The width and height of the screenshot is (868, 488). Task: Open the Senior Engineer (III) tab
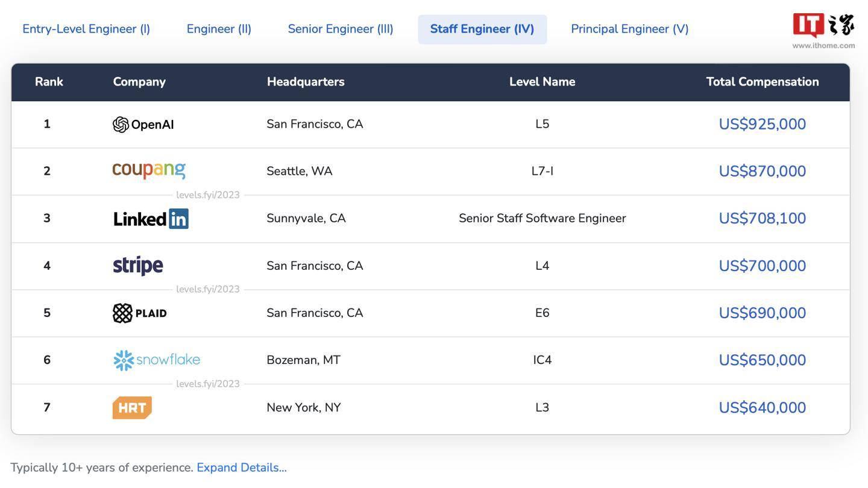click(x=341, y=29)
